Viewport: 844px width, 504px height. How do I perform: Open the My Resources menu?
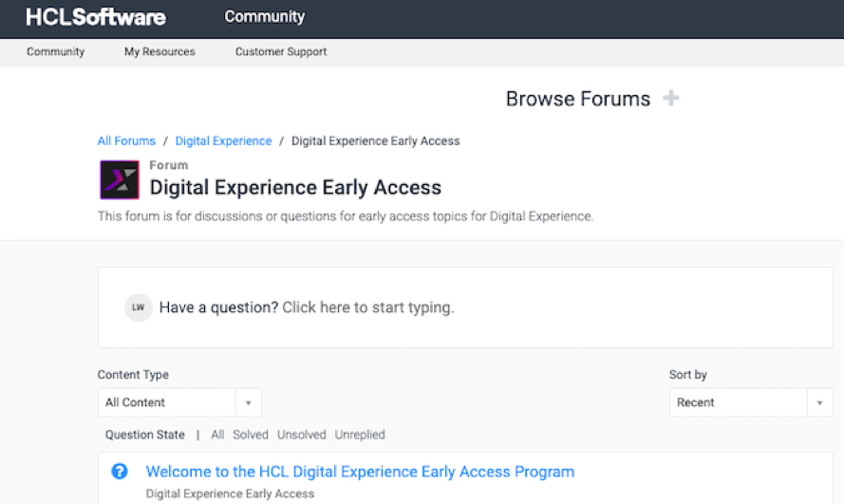[x=159, y=51]
